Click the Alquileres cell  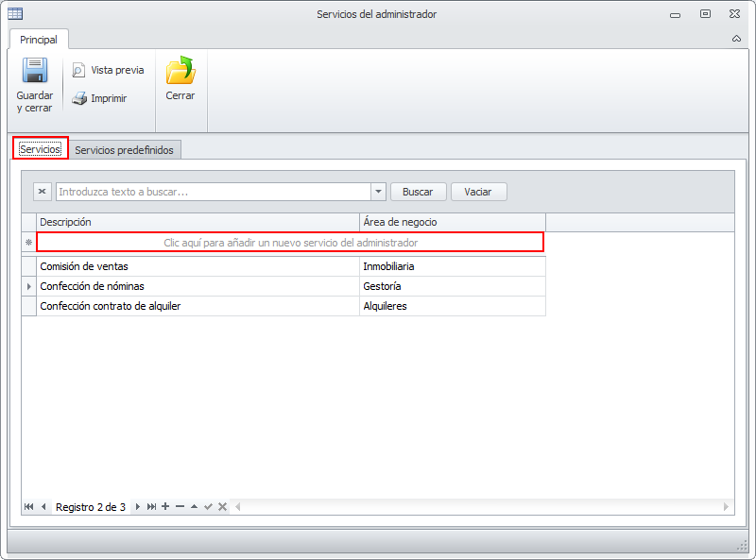[x=453, y=306]
